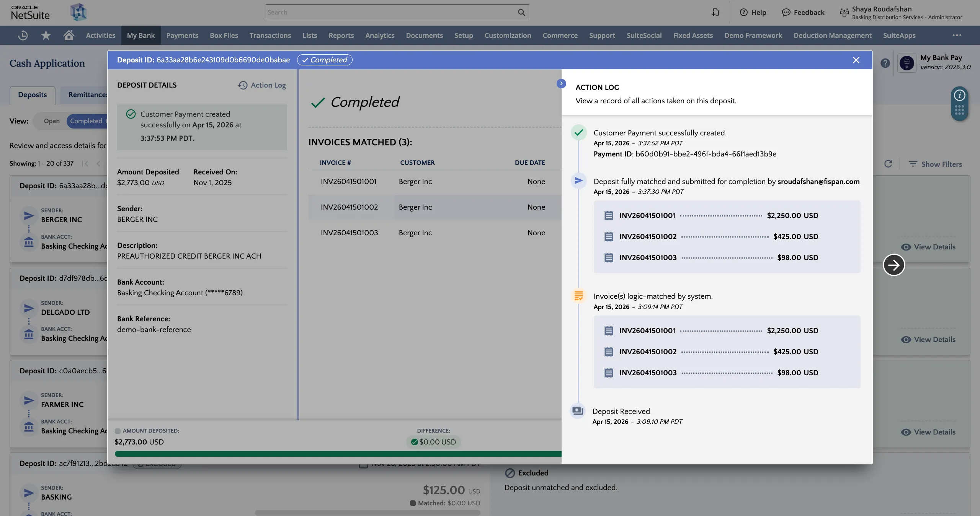
Task: Close the deposit details dialog
Action: pyautogui.click(x=856, y=60)
